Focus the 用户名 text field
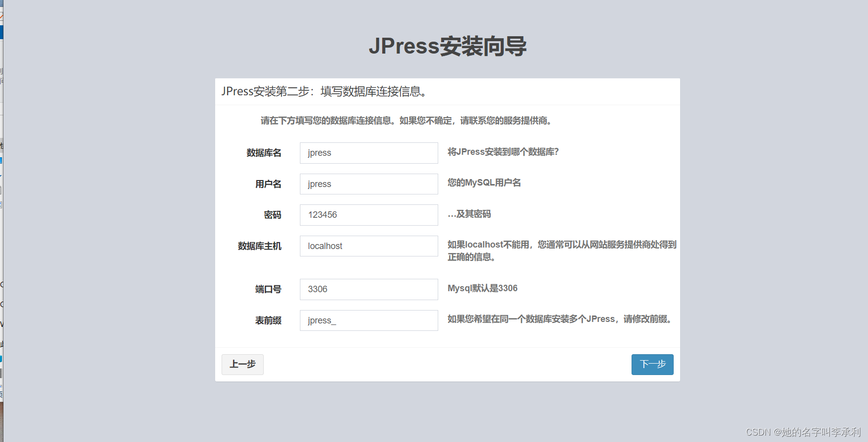This screenshot has height=442, width=868. pos(369,184)
